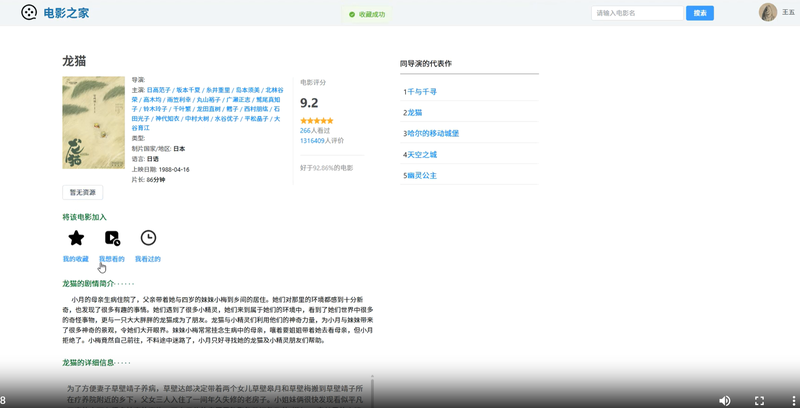Mute video with the speaker icon

[x=724, y=400]
